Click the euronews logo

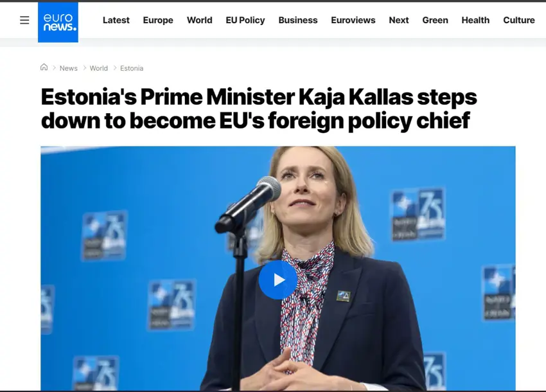point(58,22)
